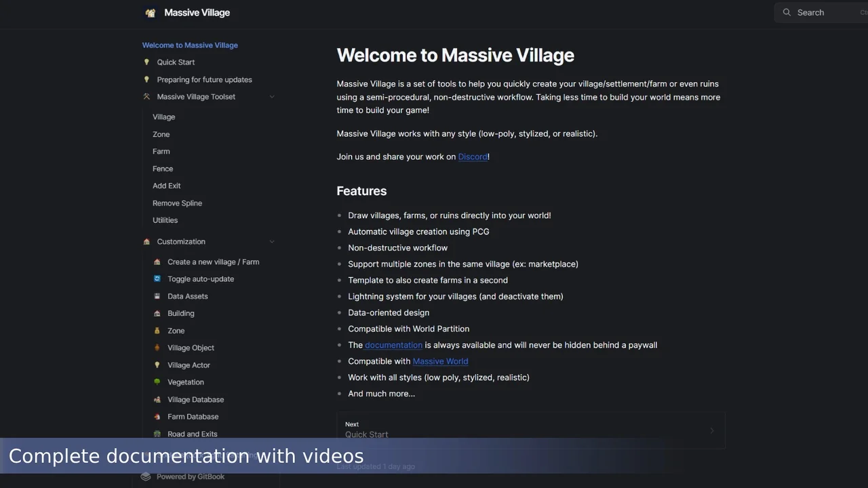Screen dimensions: 868x488
Task: Go to Remove Spline page
Action: [177, 203]
